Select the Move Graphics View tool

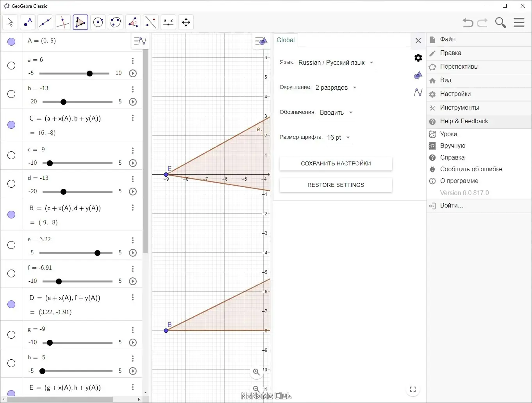tap(186, 22)
